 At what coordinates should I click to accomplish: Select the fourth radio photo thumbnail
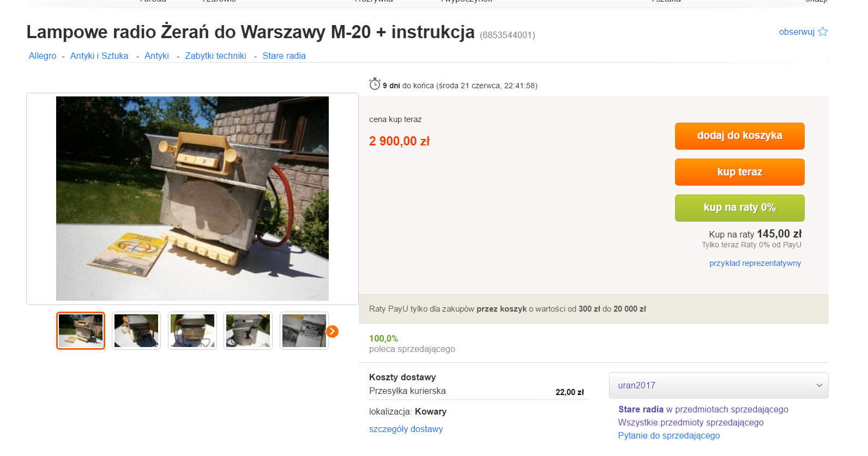click(x=248, y=331)
